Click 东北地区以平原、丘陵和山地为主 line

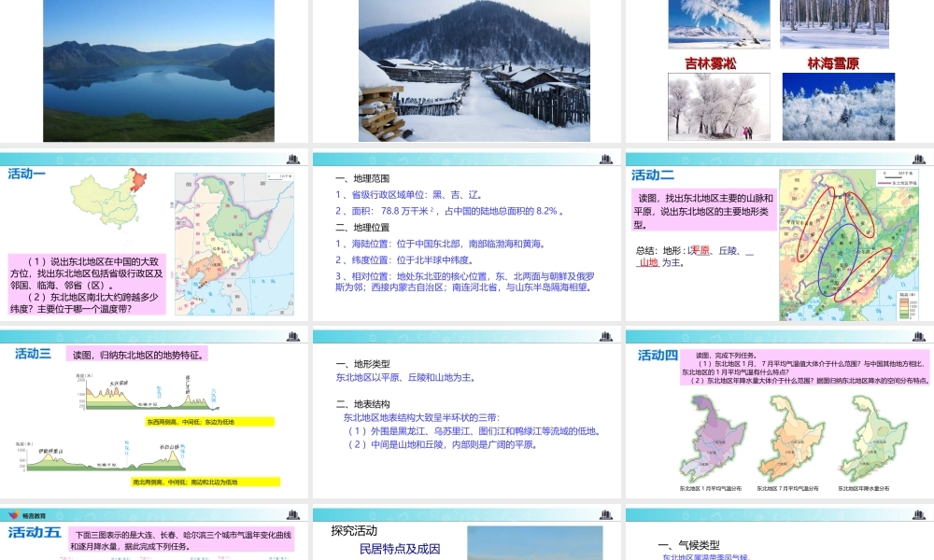(405, 377)
